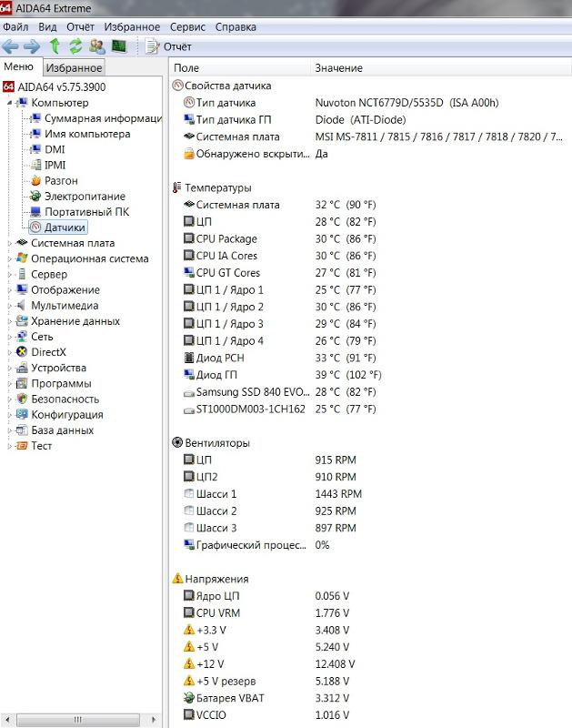Click the green up-level arrow icon
This screenshot has height=728, width=572.
(55, 46)
